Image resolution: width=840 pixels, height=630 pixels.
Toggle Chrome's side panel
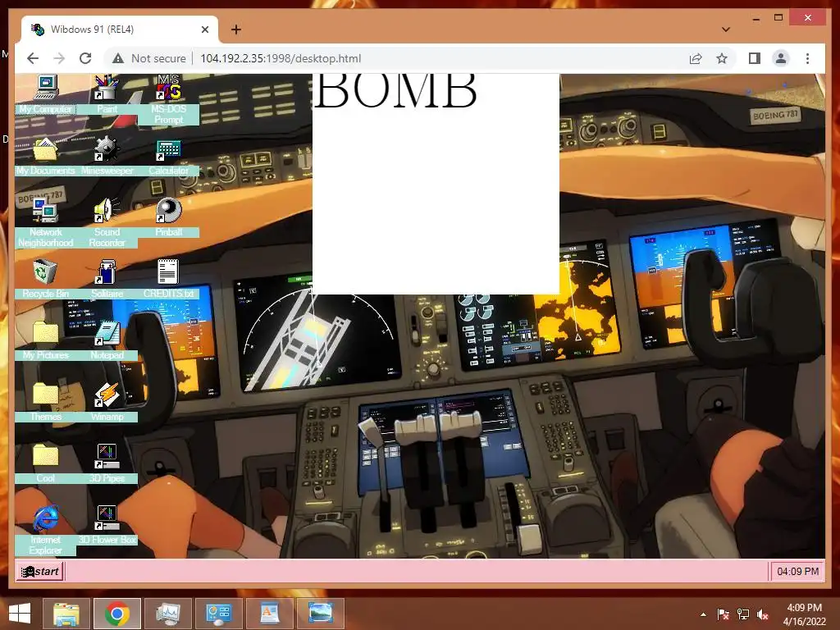(755, 58)
